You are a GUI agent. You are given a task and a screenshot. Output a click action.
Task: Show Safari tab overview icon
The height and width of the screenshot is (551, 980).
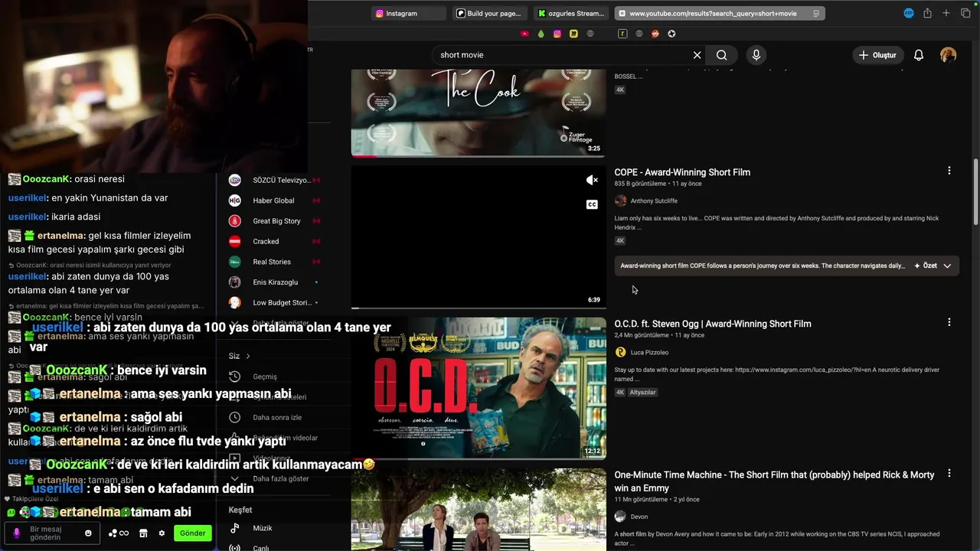(965, 13)
